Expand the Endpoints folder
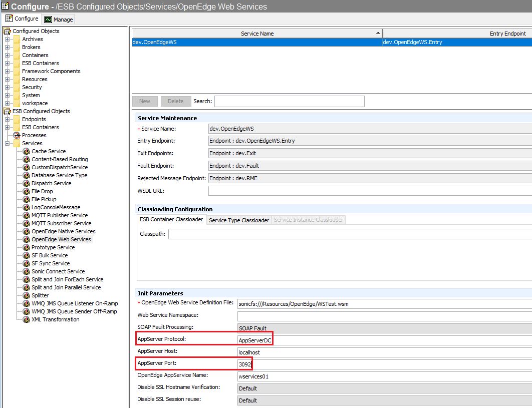 coord(7,119)
